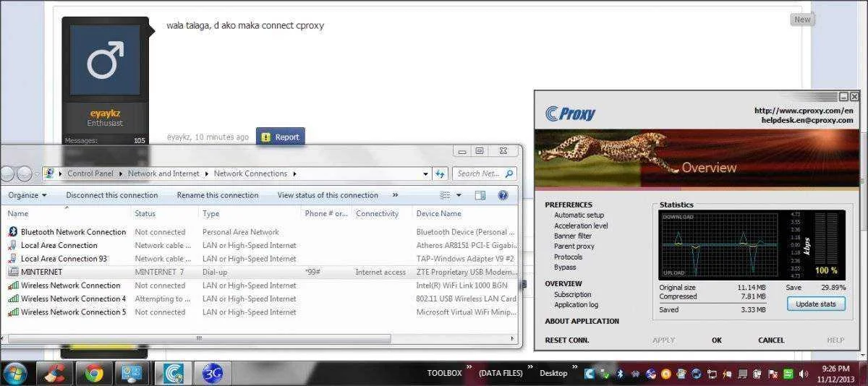Click the Explorer forward arrow button

tap(24, 173)
